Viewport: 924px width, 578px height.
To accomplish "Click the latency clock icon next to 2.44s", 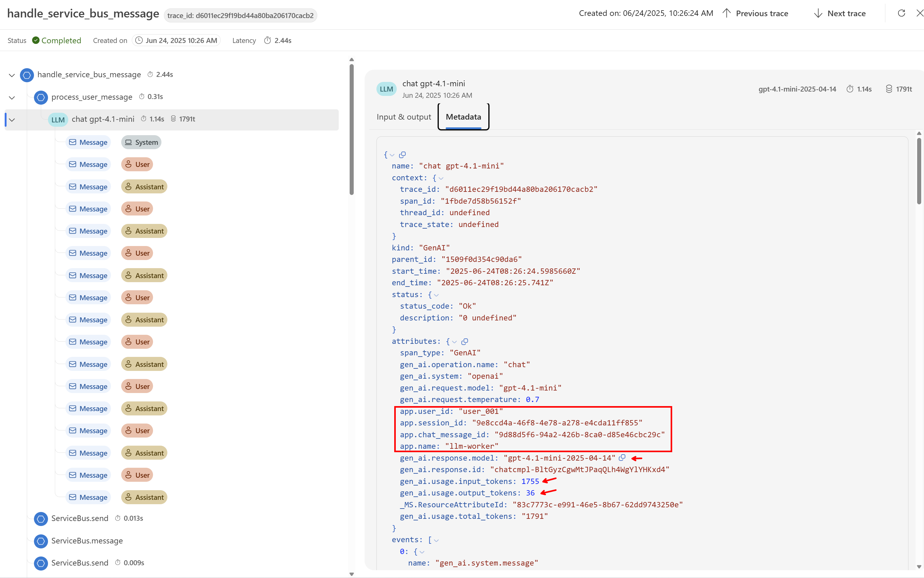I will 268,40.
